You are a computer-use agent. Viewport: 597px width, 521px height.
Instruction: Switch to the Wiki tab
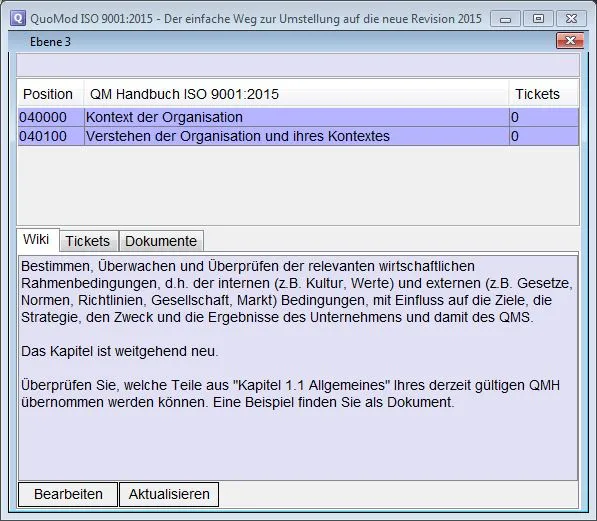[38, 240]
